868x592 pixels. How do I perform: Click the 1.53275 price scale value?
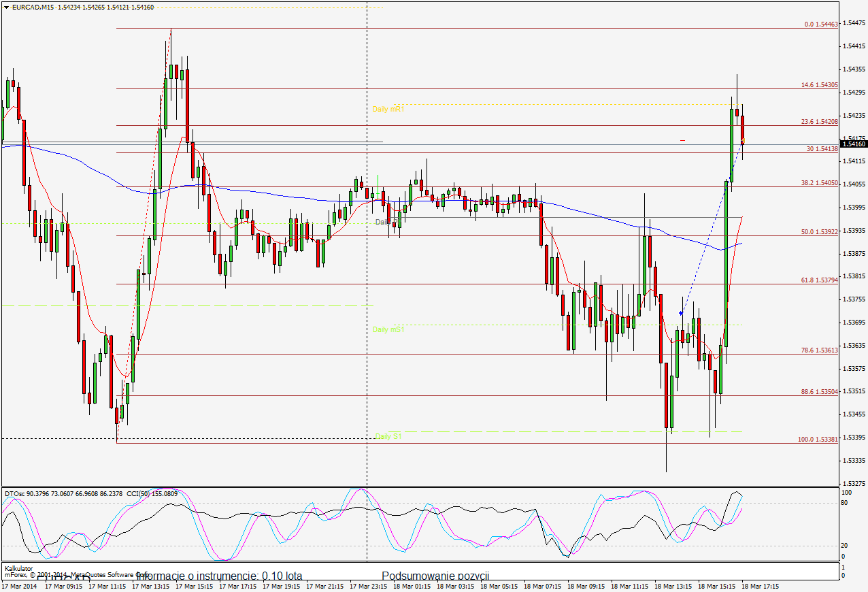point(854,483)
